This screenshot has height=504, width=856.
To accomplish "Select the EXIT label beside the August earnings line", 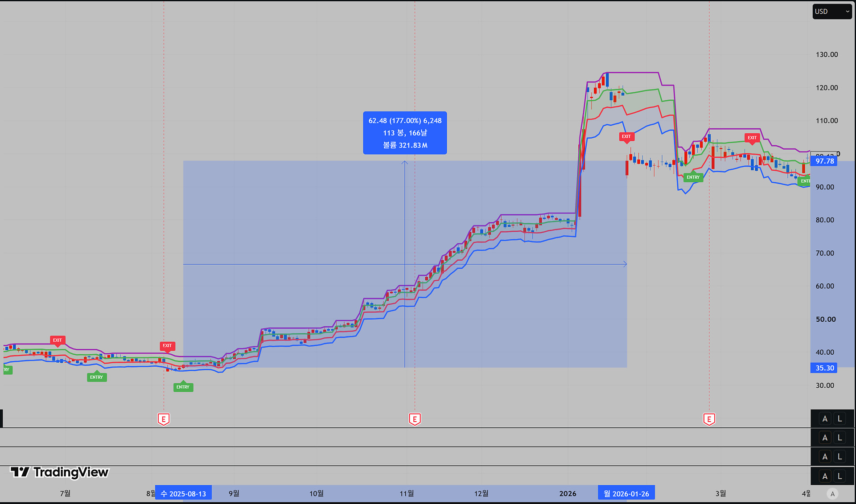I will click(x=167, y=346).
